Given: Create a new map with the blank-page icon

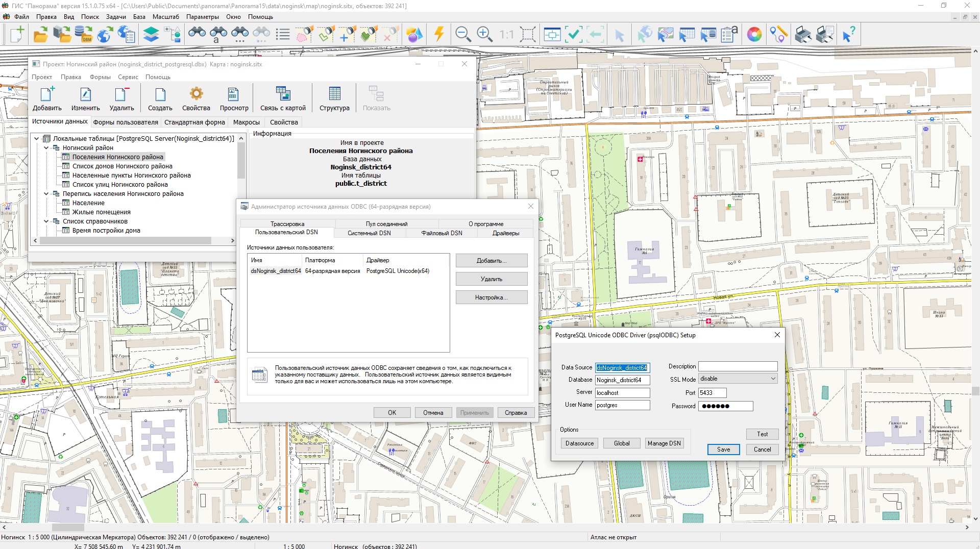Looking at the screenshot, I should tap(17, 35).
